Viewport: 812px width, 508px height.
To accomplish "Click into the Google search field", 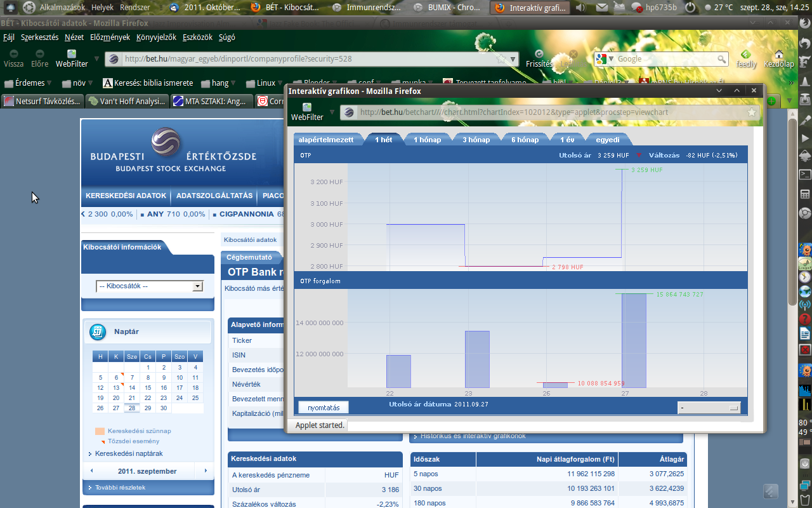I will coord(667,59).
